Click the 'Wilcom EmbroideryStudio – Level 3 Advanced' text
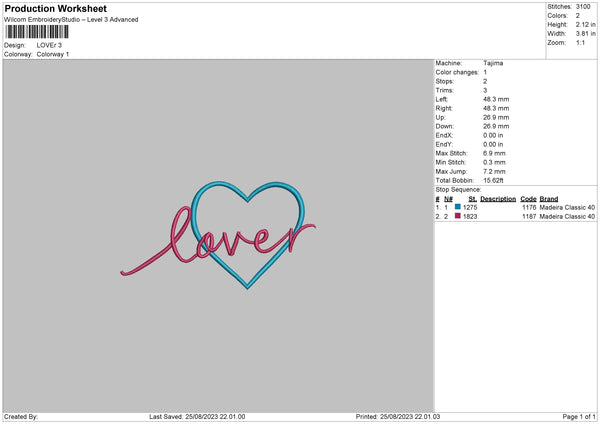The height and width of the screenshot is (424, 600). point(71,20)
